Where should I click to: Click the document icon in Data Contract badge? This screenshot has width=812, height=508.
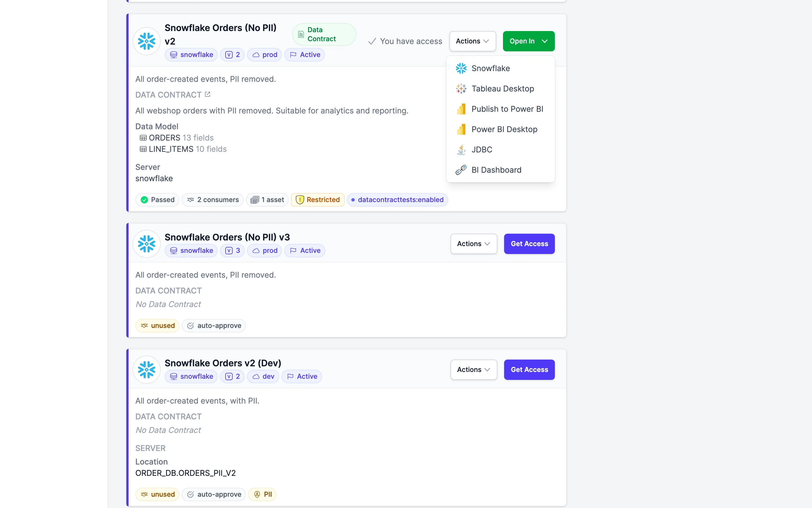point(301,34)
